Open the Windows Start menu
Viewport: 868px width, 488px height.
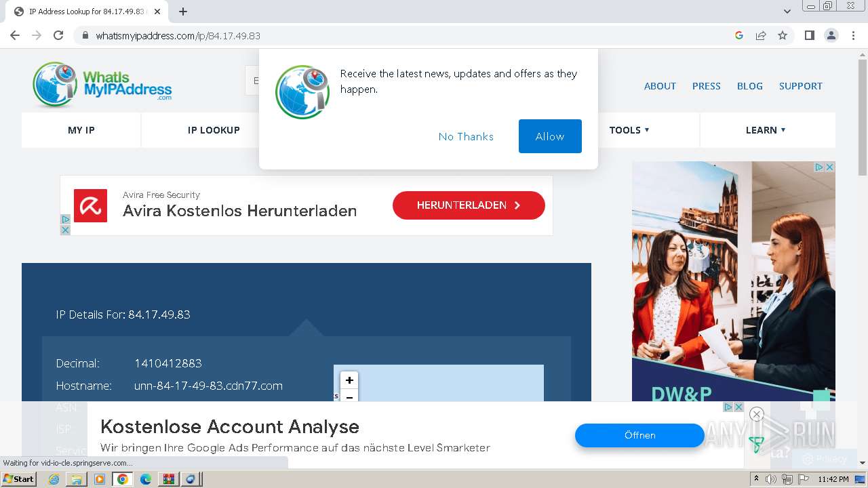coord(19,479)
